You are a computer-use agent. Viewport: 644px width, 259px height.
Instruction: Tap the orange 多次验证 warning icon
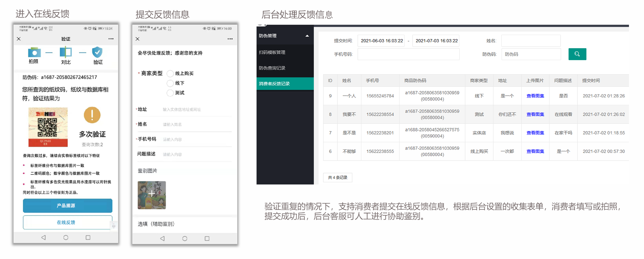[92, 115]
